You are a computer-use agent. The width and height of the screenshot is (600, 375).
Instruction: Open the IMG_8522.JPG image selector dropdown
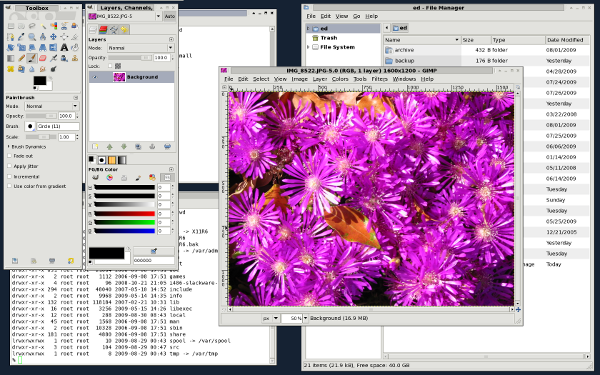pos(125,16)
